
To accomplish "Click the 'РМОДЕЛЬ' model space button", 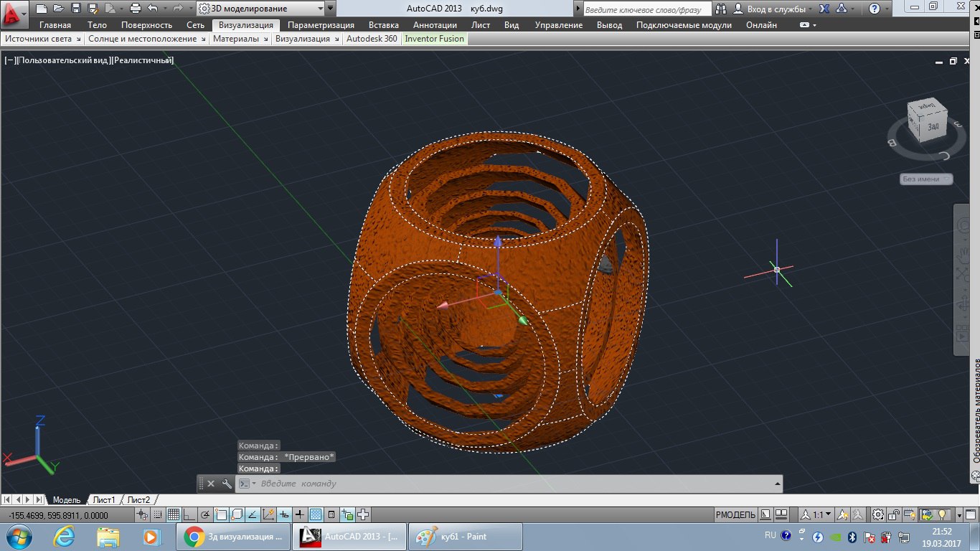I will [735, 514].
